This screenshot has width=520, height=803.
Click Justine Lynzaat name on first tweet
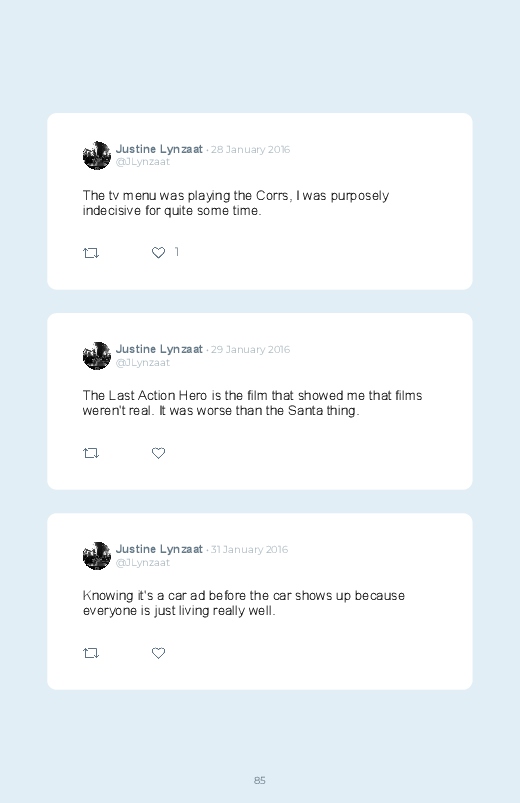pyautogui.click(x=159, y=149)
